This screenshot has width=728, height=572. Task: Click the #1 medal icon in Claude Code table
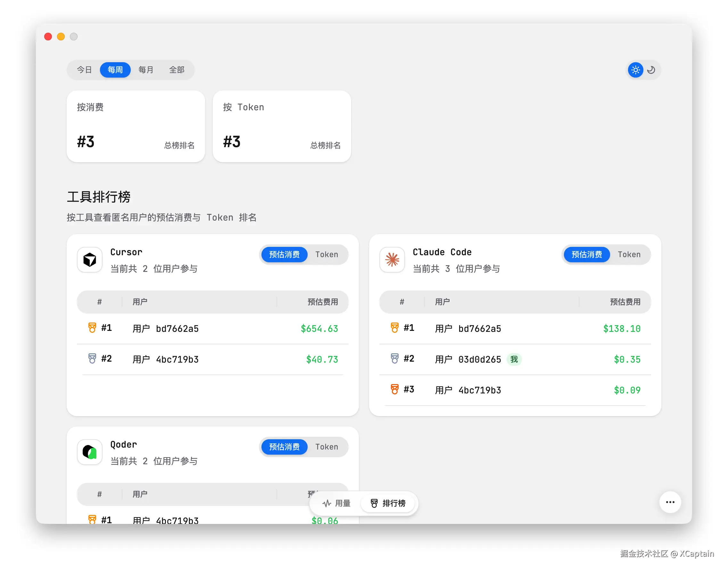pos(395,328)
